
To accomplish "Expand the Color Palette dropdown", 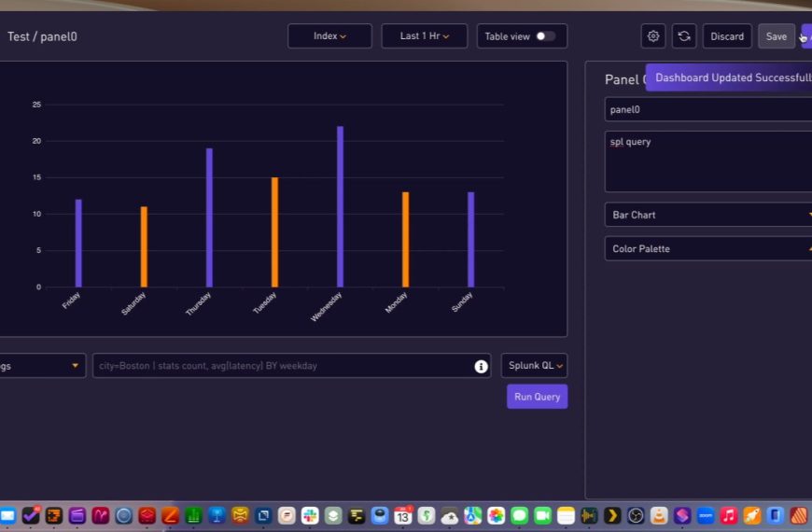I will tap(708, 248).
